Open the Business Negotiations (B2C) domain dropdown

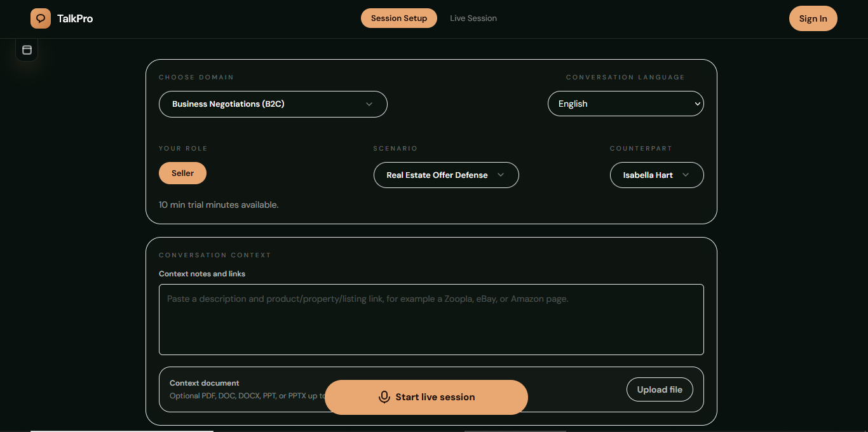(x=273, y=104)
